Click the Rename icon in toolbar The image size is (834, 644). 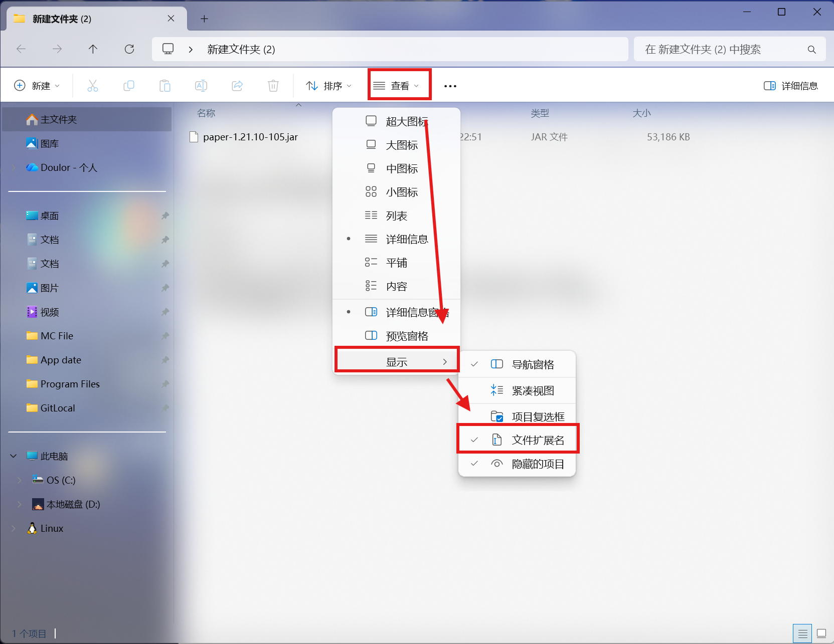(x=201, y=86)
